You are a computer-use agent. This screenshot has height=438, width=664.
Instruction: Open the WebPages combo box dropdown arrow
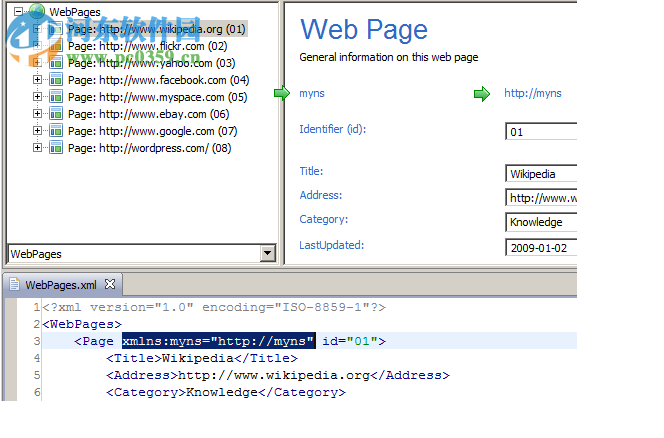[267, 253]
